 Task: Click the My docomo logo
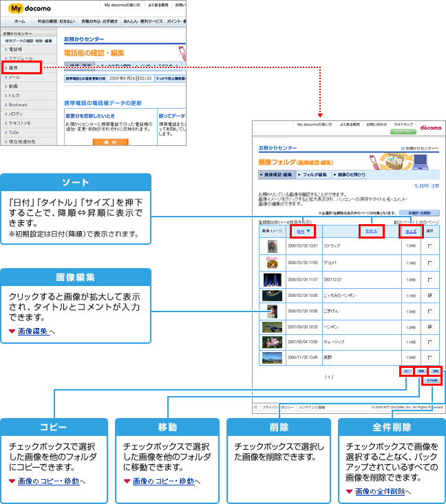[23, 6]
